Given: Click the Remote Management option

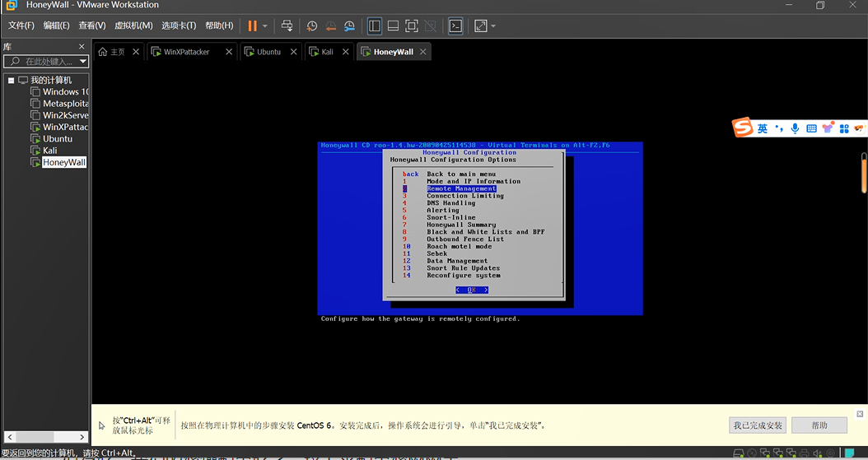Looking at the screenshot, I should [x=461, y=188].
